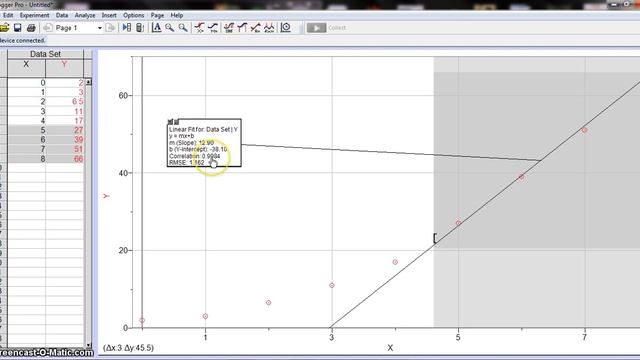Viewport: 640px width, 360px height.
Task: Open the Statistics tool
Action: point(229,28)
